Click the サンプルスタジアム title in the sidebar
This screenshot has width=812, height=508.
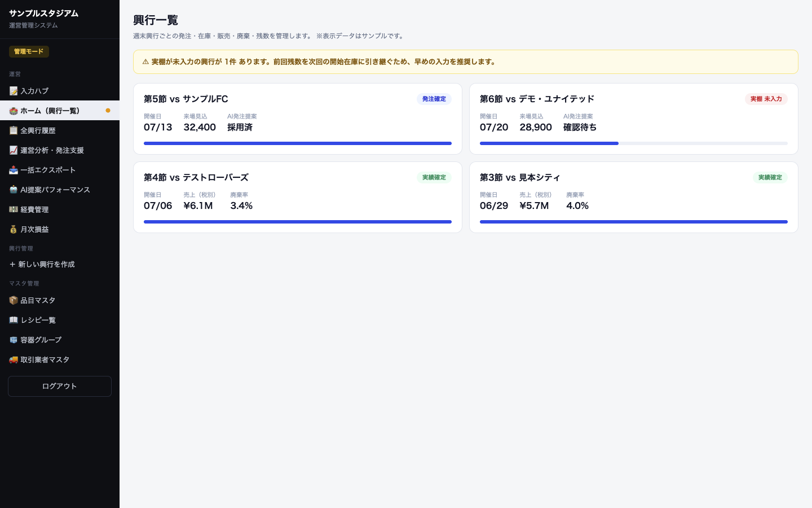[x=44, y=14]
